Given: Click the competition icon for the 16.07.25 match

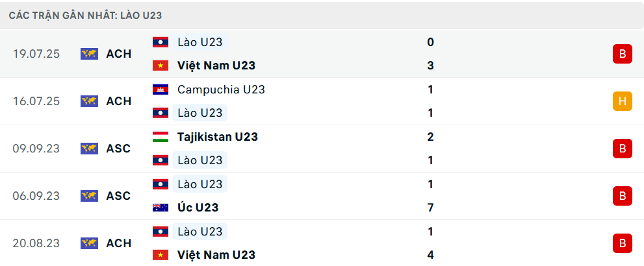Looking at the screenshot, I should point(89,101).
